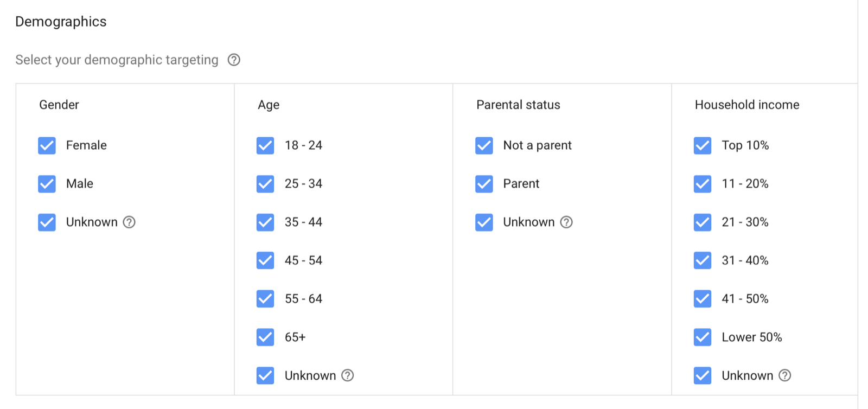Uncheck the Male gender checkbox
This screenshot has height=409, width=868.
(x=47, y=184)
